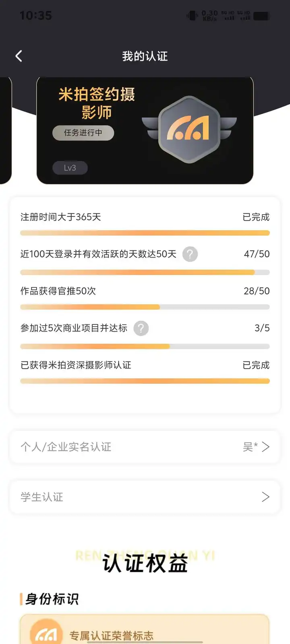Tap help icon beside commercial projects requirement
Image resolution: width=290 pixels, height=644 pixels.
[x=141, y=328]
